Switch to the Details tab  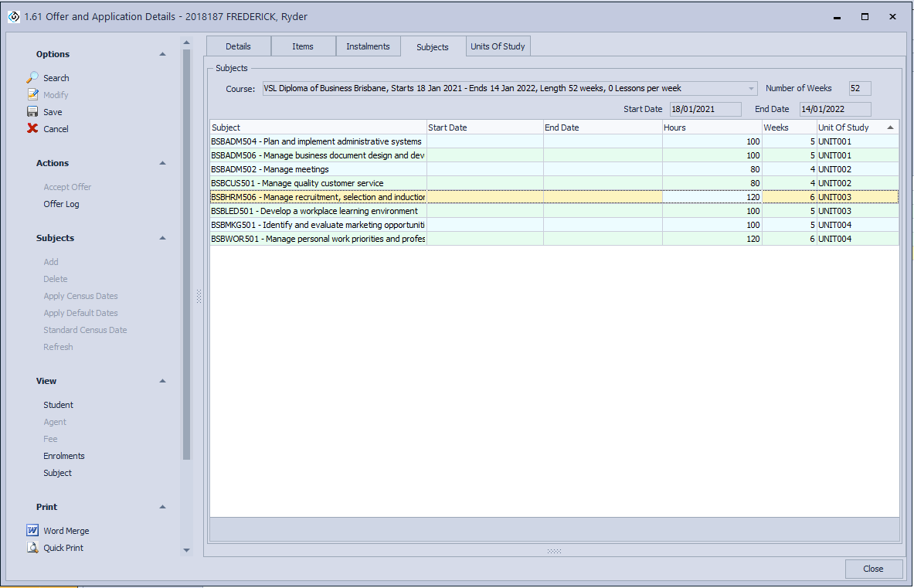(238, 46)
